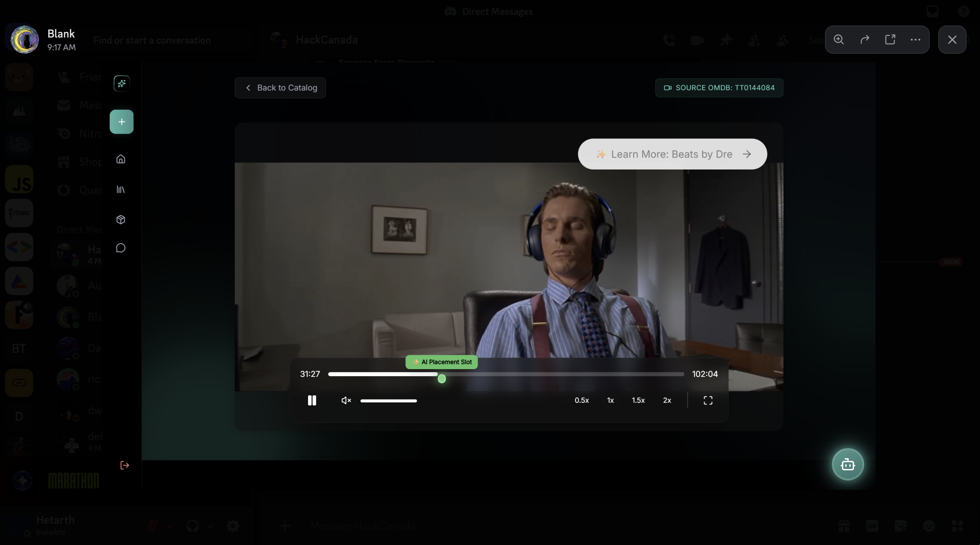Enter fullscreen video mode
980x545 pixels.
click(708, 400)
